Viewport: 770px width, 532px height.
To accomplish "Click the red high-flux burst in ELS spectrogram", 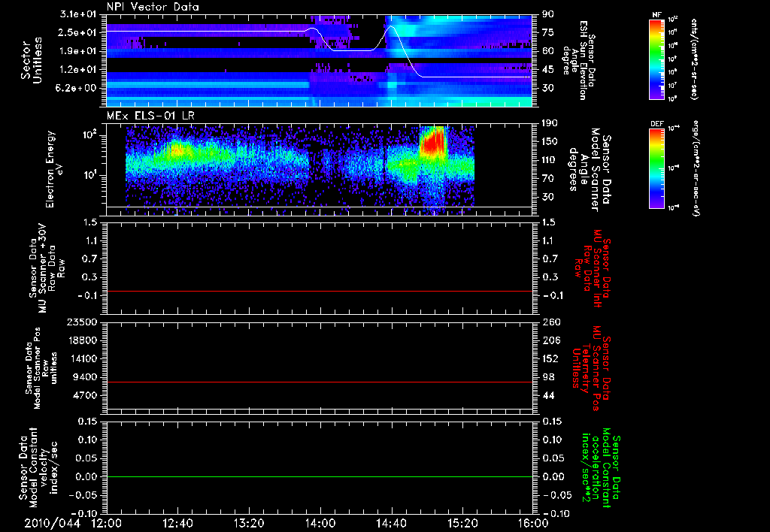I will coord(434,142).
